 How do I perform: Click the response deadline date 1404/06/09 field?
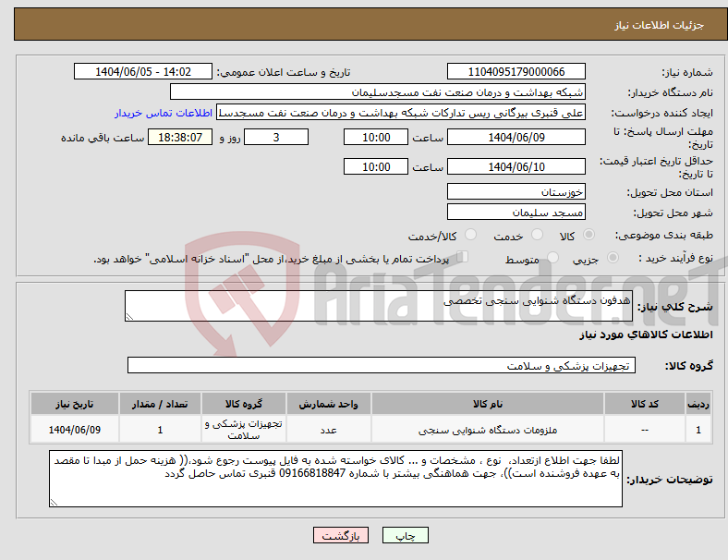[x=516, y=137]
